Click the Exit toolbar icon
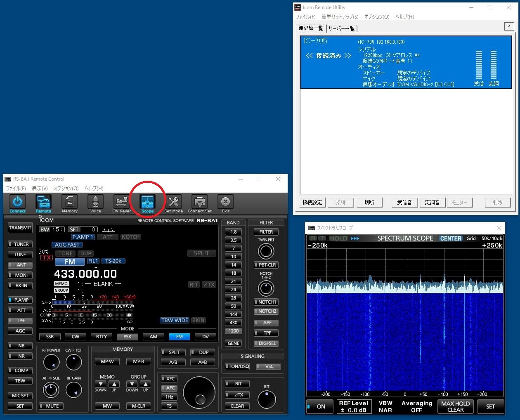 (225, 202)
